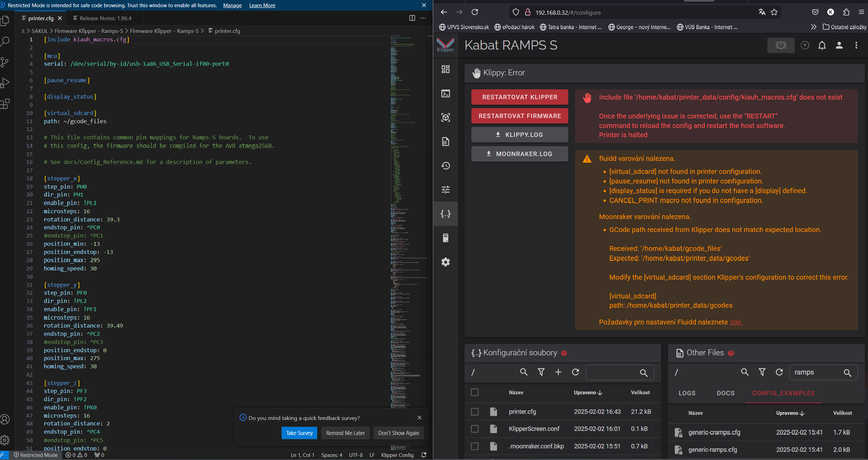This screenshot has height=460, width=868.
Task: Open the print history icon in sidebar
Action: pyautogui.click(x=445, y=166)
